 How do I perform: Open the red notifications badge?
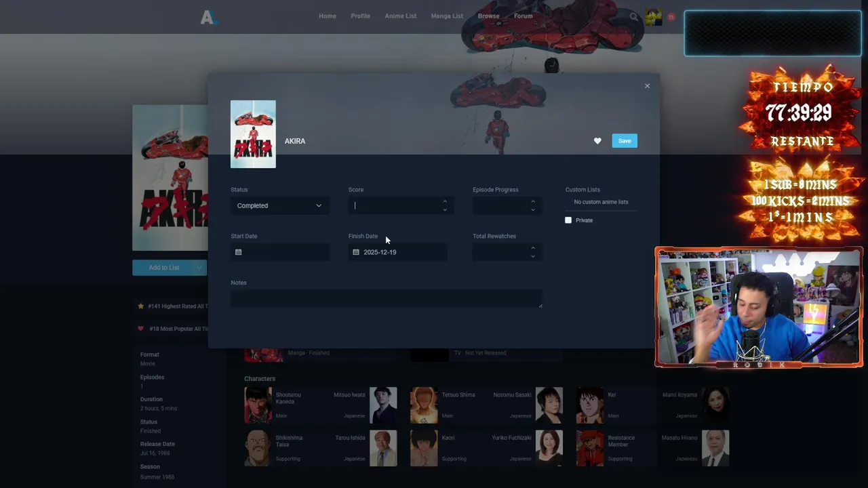click(x=671, y=17)
